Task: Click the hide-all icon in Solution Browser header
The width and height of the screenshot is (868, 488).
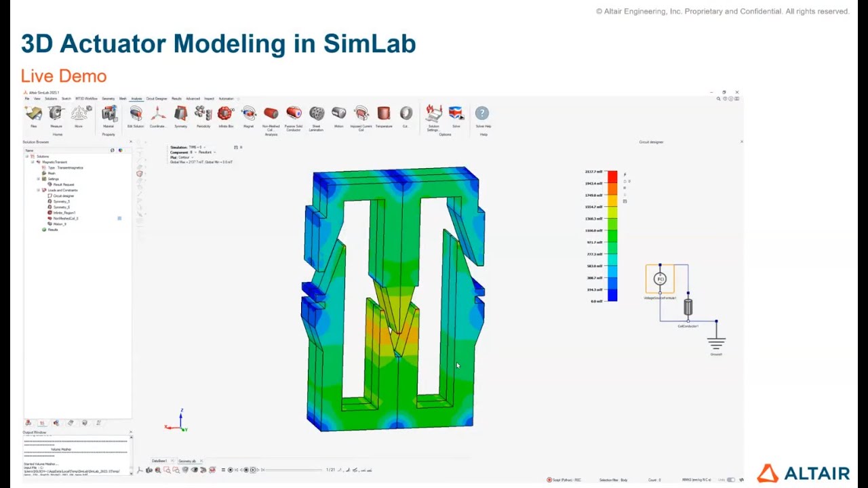Action: 113,150
